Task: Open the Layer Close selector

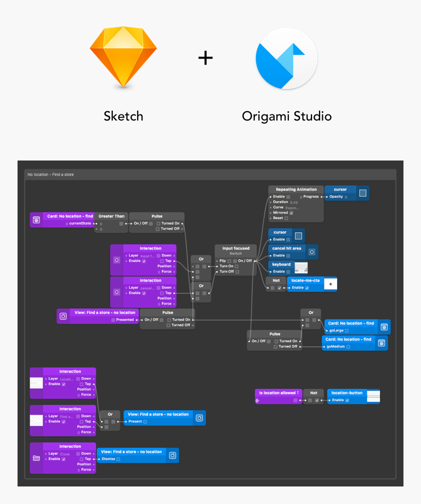Action: click(x=65, y=454)
